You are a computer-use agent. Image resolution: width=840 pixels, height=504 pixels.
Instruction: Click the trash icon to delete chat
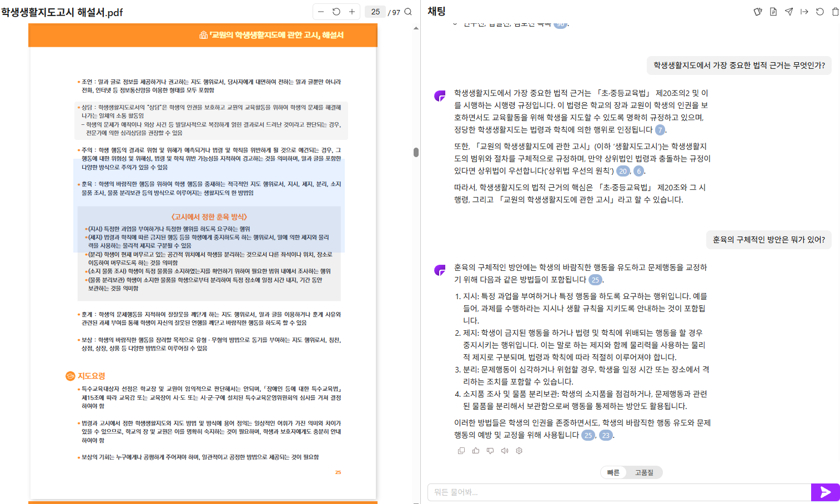pyautogui.click(x=835, y=12)
